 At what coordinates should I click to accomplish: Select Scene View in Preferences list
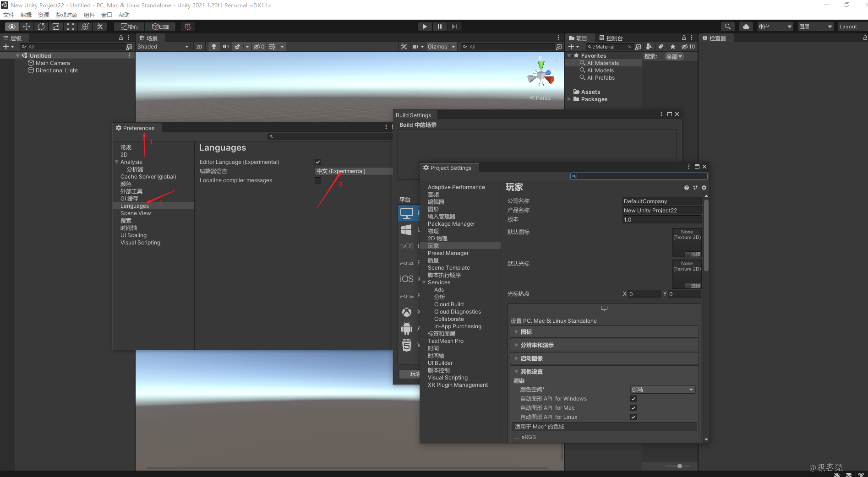coord(136,213)
